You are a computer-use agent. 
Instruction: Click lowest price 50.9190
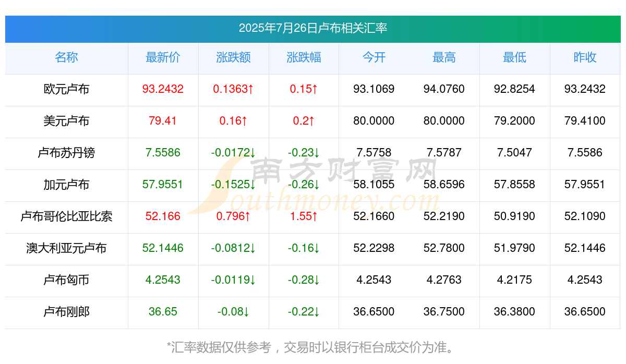(514, 216)
